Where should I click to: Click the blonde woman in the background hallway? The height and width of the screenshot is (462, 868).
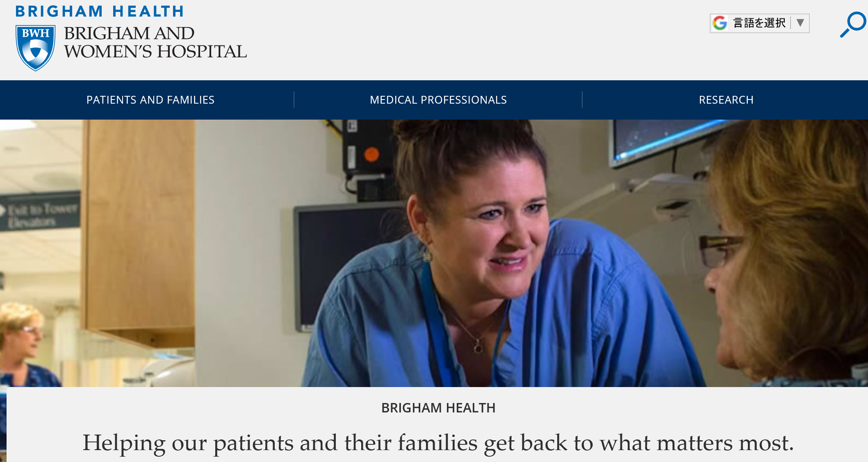[x=25, y=345]
